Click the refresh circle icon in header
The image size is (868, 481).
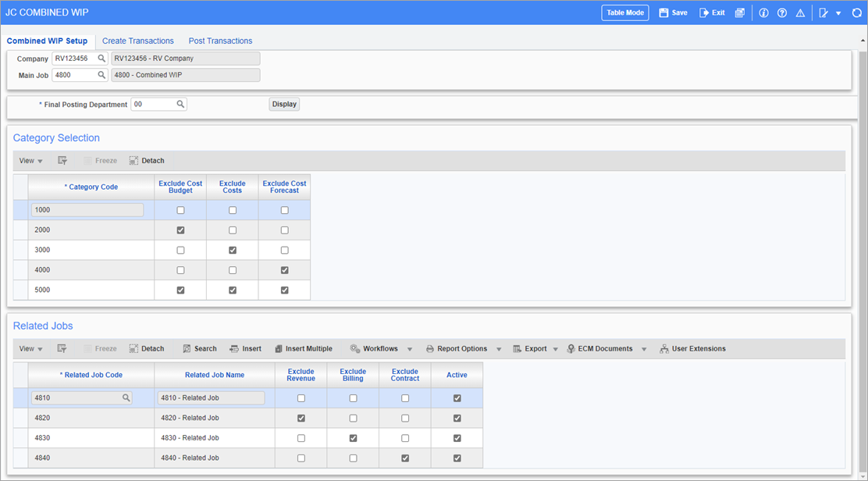point(856,12)
